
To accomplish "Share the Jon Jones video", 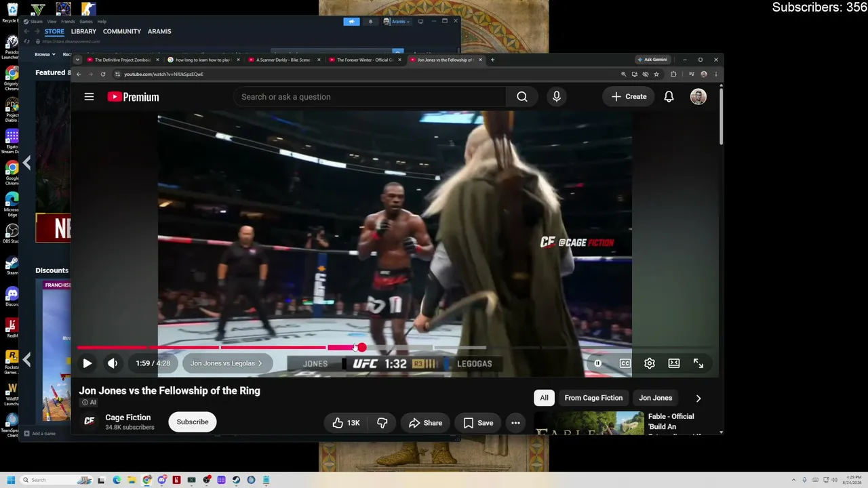I will coord(425,423).
